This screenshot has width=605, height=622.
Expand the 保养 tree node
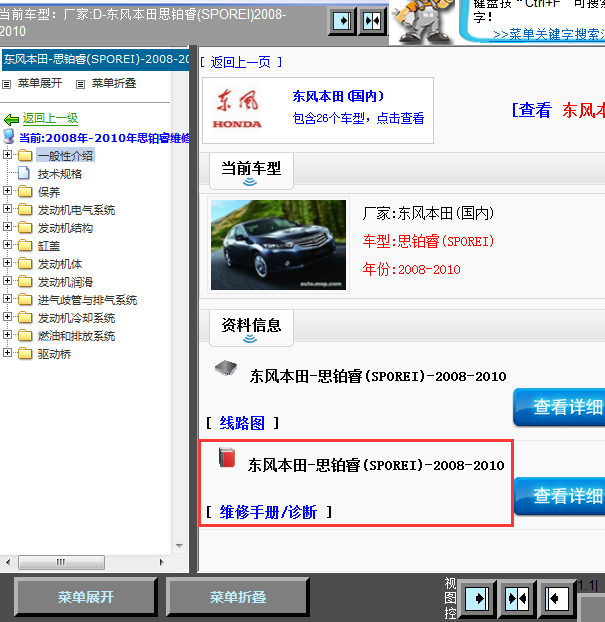point(7,190)
